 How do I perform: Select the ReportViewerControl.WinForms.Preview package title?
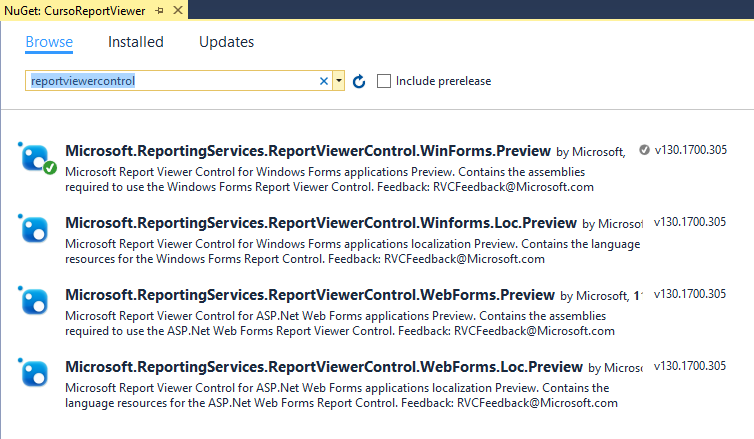click(x=307, y=151)
